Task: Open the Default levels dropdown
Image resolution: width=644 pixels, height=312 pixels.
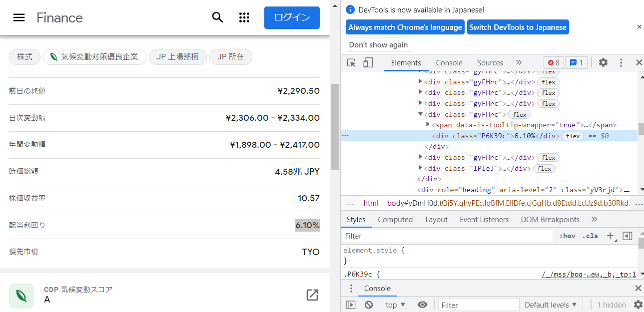Action: [x=551, y=305]
